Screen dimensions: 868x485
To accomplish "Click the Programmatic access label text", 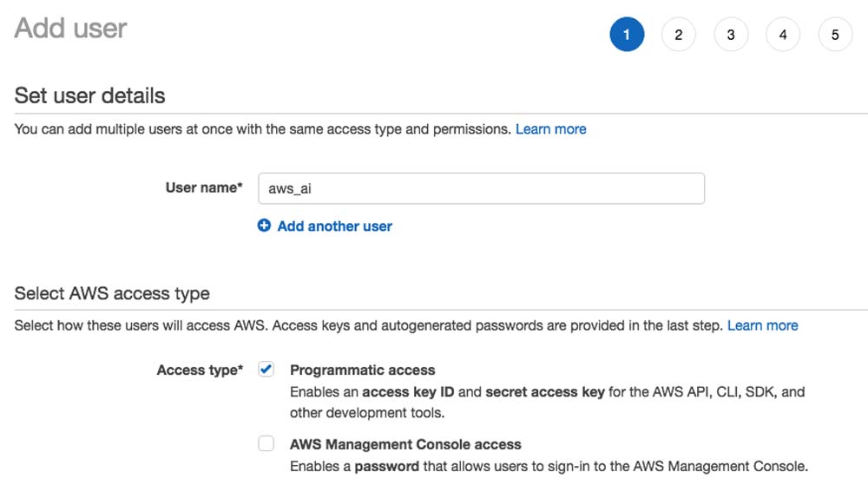I will (362, 370).
